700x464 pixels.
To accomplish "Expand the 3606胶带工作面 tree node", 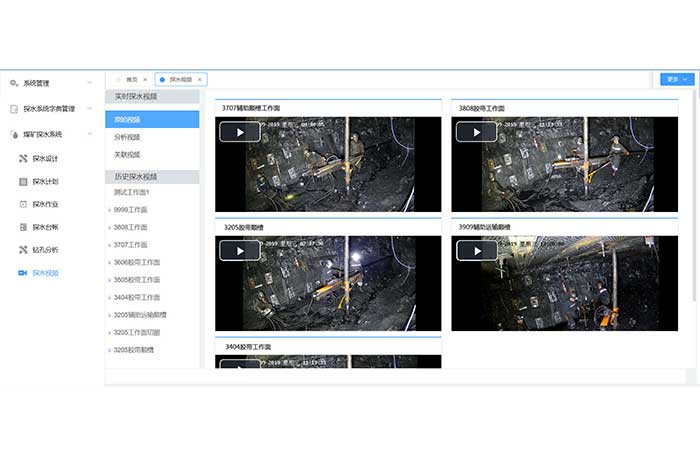I will 136,262.
